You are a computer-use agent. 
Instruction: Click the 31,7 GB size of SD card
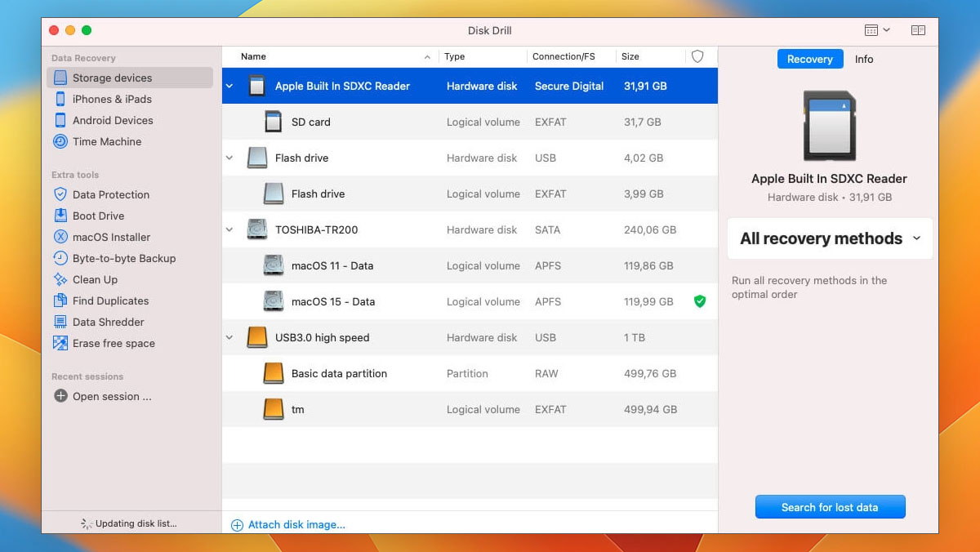(x=643, y=122)
